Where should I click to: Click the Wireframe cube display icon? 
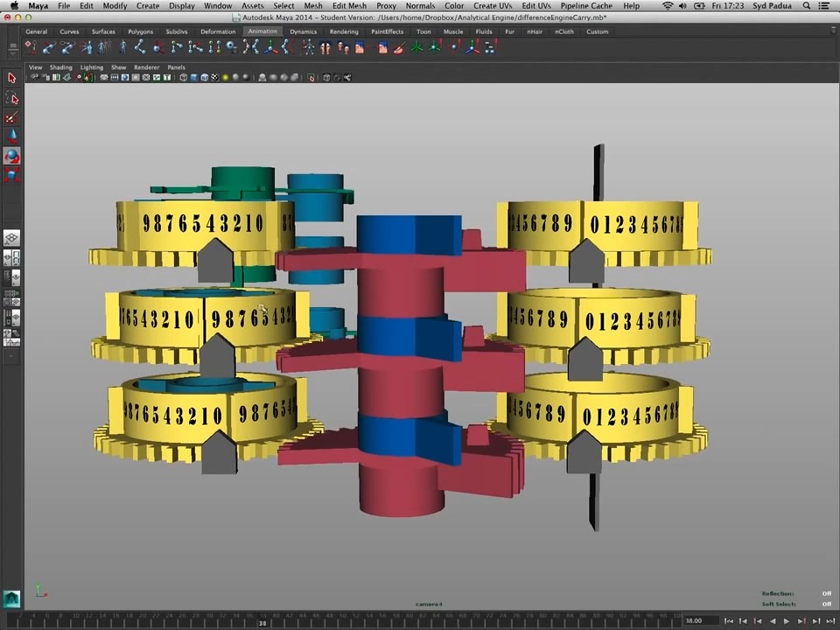pyautogui.click(x=183, y=78)
